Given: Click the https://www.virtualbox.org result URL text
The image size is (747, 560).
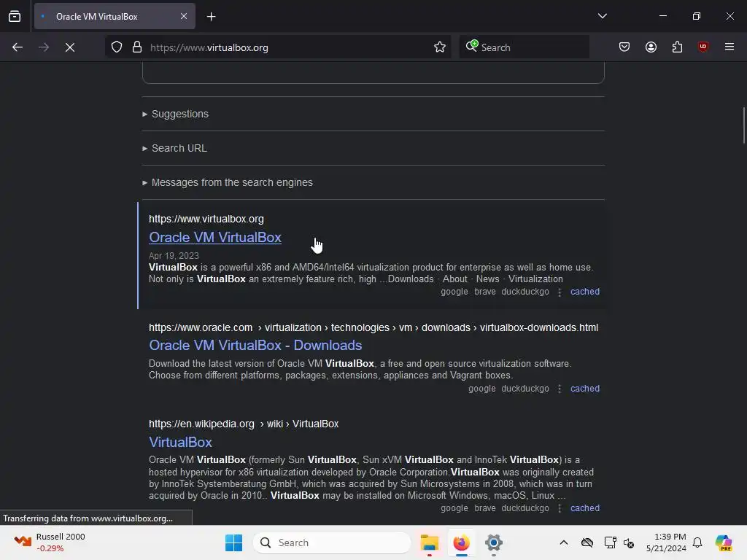Looking at the screenshot, I should point(206,219).
